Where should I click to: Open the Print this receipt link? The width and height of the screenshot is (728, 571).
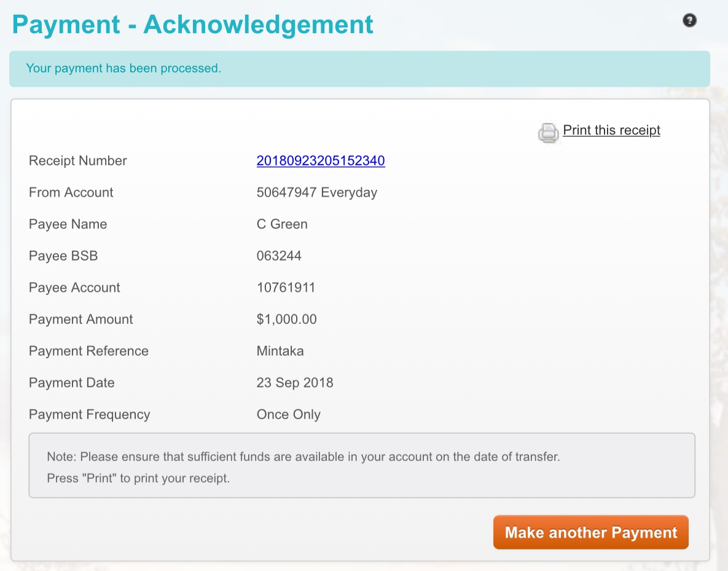611,130
